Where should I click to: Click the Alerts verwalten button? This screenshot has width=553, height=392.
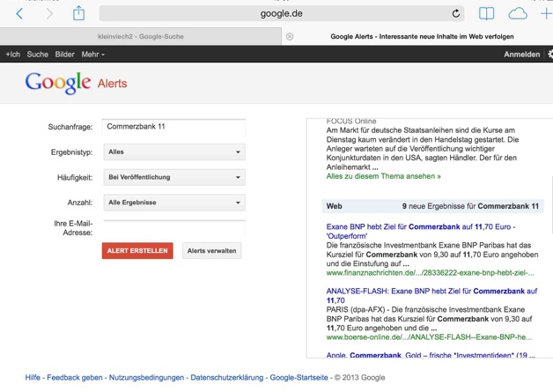click(x=211, y=251)
